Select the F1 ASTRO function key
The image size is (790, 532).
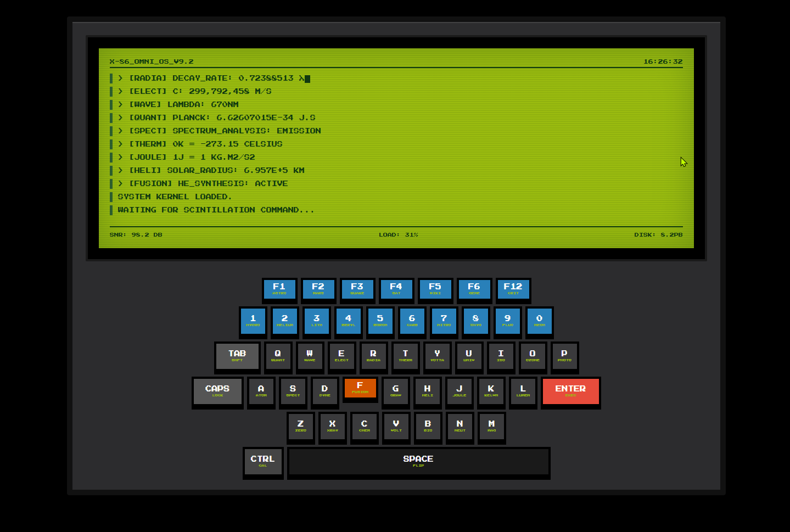point(279,289)
